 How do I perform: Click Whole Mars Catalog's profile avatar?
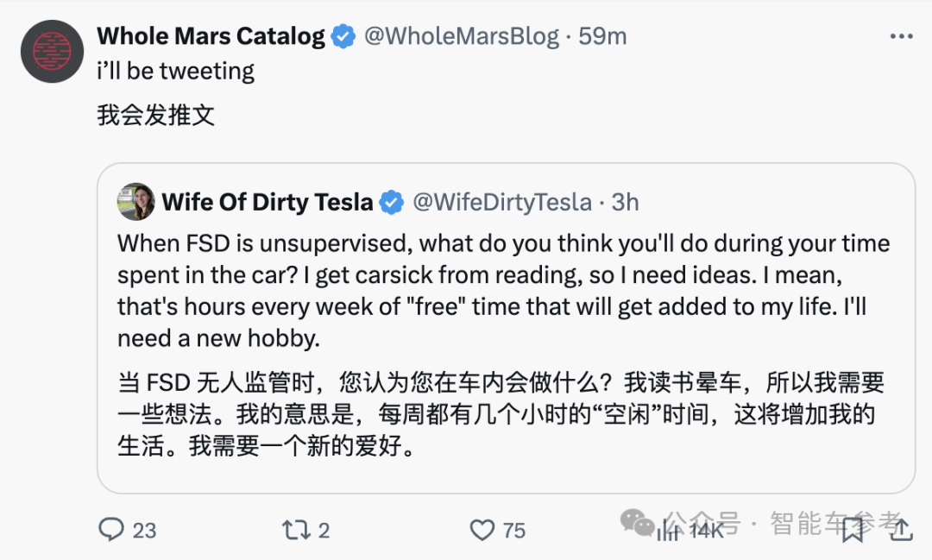point(52,52)
